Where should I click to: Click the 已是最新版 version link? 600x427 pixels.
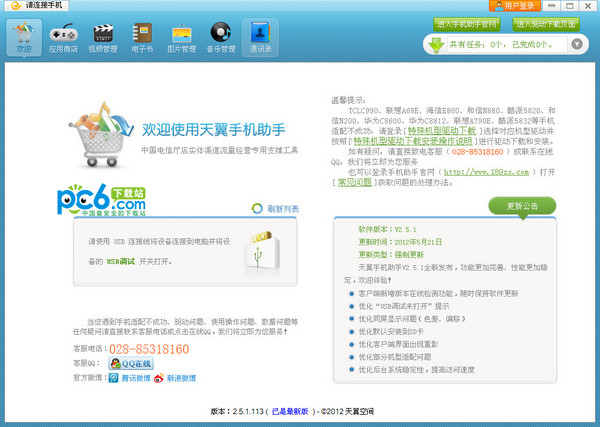290,412
